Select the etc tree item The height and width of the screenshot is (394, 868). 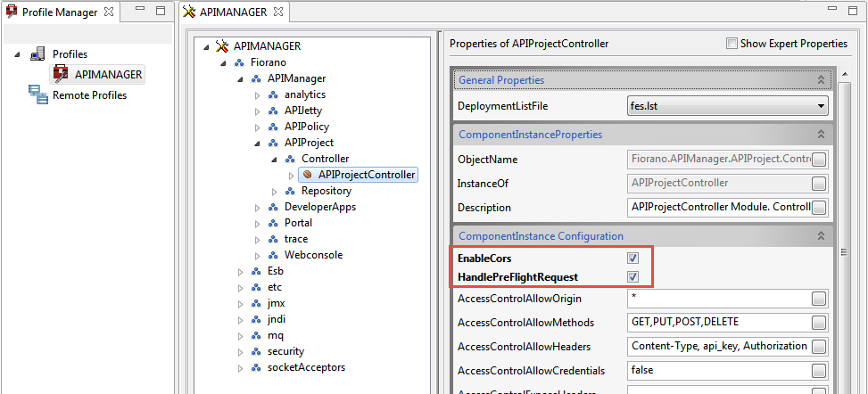(275, 288)
